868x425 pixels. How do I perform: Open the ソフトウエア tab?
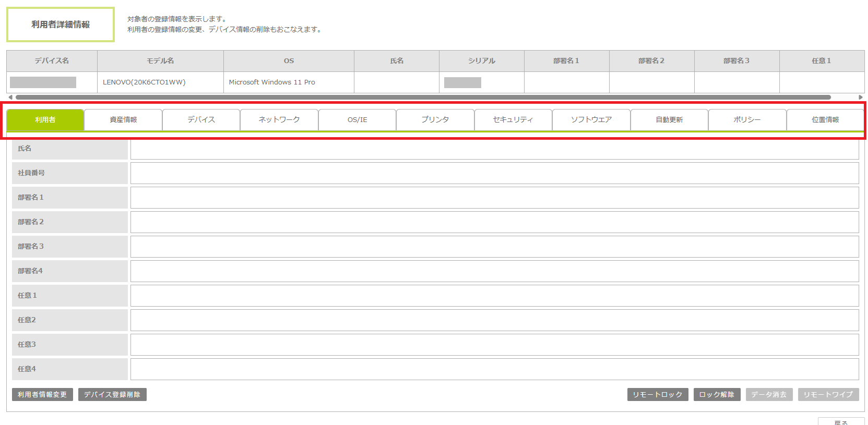click(591, 120)
